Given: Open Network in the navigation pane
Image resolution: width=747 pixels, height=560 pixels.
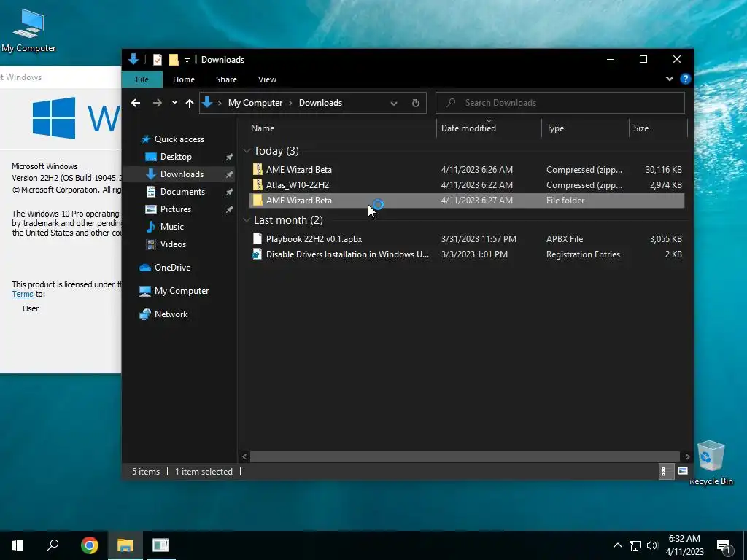Looking at the screenshot, I should coord(171,314).
